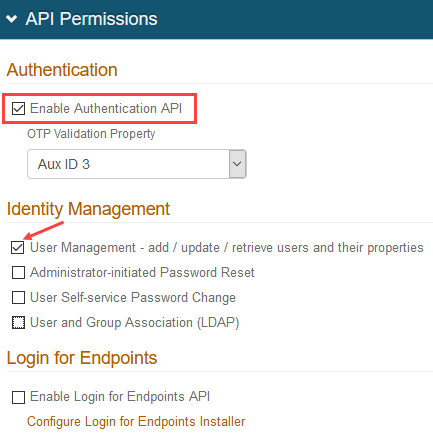Click the OTP Validation Property label

(91, 134)
